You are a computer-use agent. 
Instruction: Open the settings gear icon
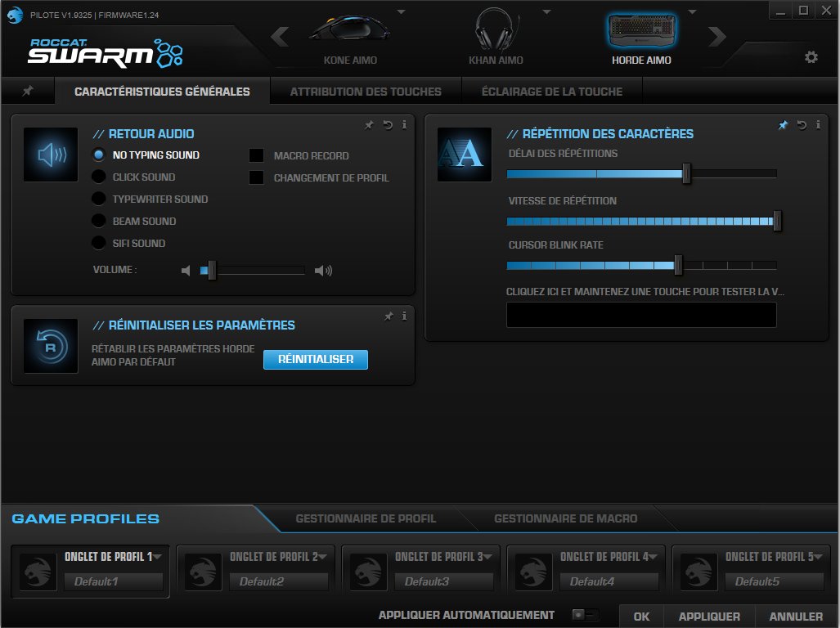[811, 57]
